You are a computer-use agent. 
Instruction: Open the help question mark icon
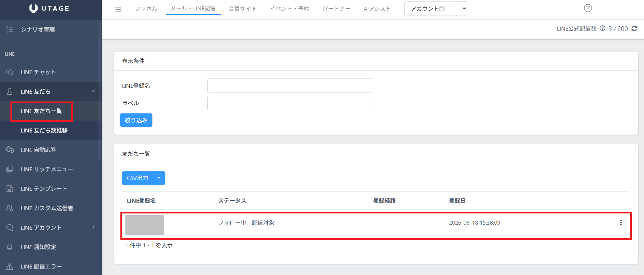pyautogui.click(x=588, y=8)
